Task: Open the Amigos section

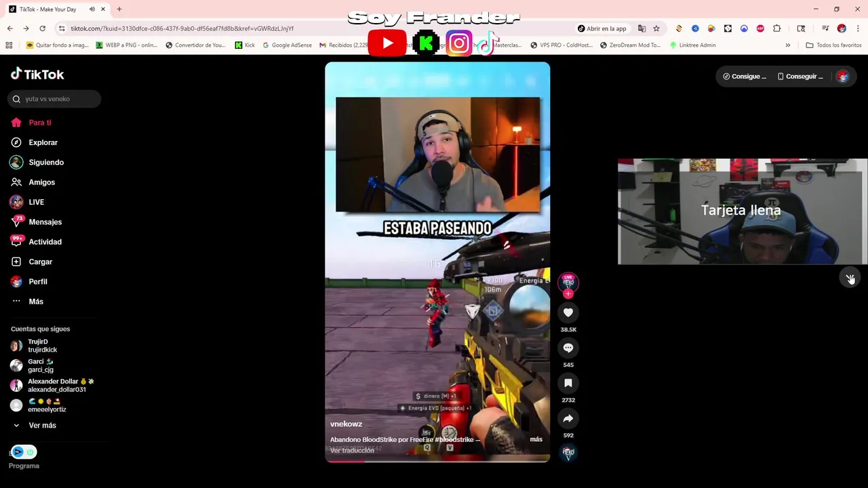Action: (33, 182)
